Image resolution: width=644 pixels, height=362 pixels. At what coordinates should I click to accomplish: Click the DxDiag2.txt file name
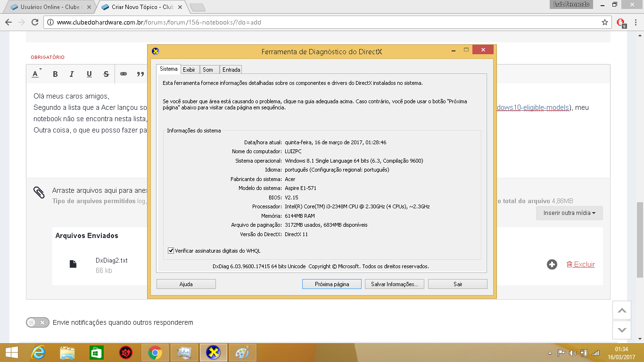click(x=111, y=260)
